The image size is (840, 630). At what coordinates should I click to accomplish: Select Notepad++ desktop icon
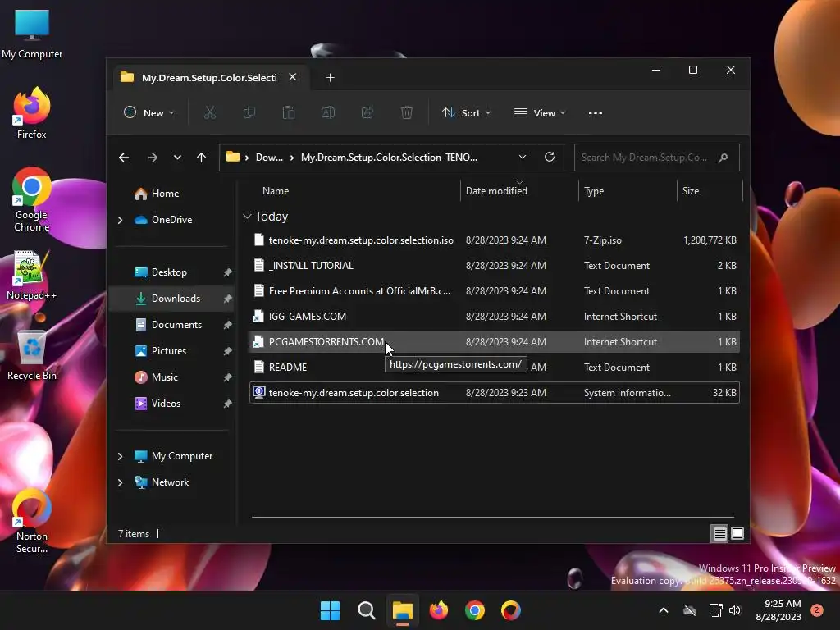32,275
